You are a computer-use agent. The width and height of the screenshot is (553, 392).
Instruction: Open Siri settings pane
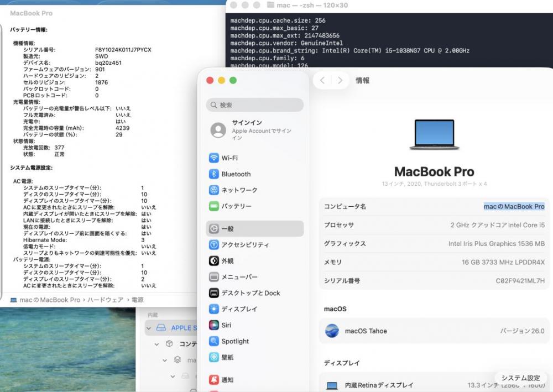(x=226, y=325)
